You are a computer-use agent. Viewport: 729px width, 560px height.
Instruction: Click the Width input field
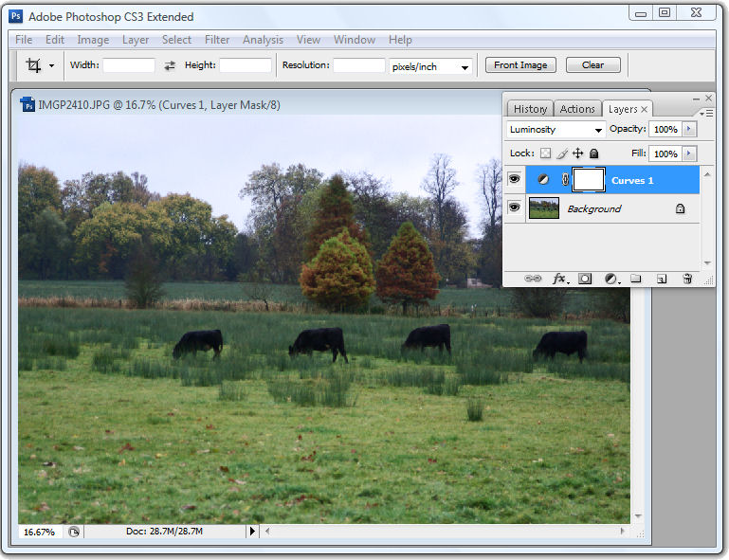pos(129,65)
